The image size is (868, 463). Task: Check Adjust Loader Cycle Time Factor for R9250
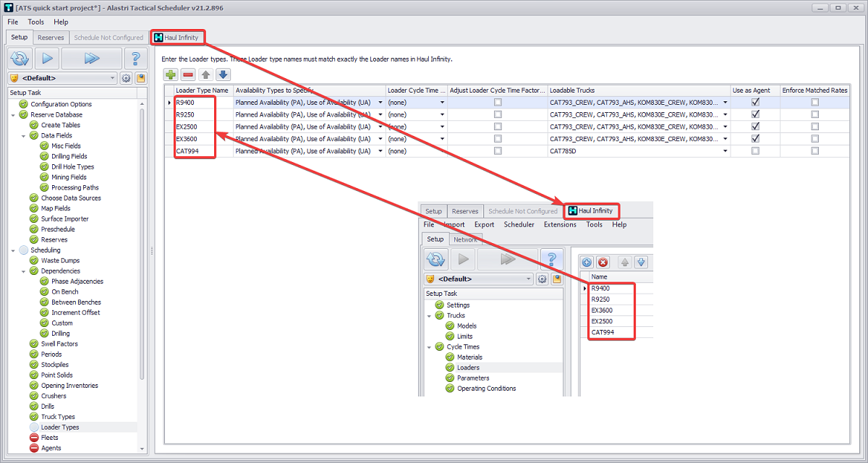pos(497,114)
